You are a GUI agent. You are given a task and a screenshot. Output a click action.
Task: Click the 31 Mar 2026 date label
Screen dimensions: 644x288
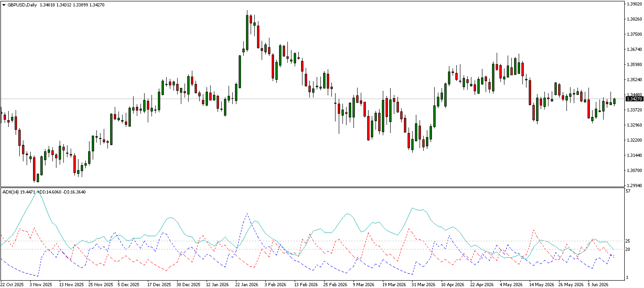coord(423,285)
